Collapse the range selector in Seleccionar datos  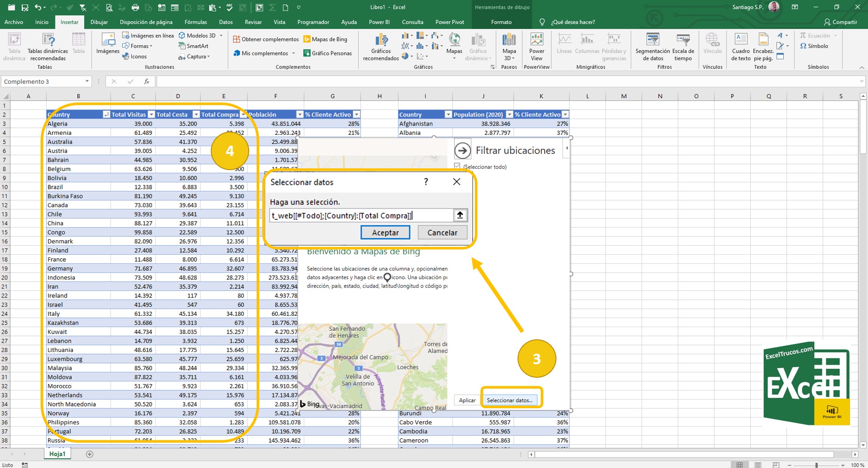pyautogui.click(x=460, y=215)
